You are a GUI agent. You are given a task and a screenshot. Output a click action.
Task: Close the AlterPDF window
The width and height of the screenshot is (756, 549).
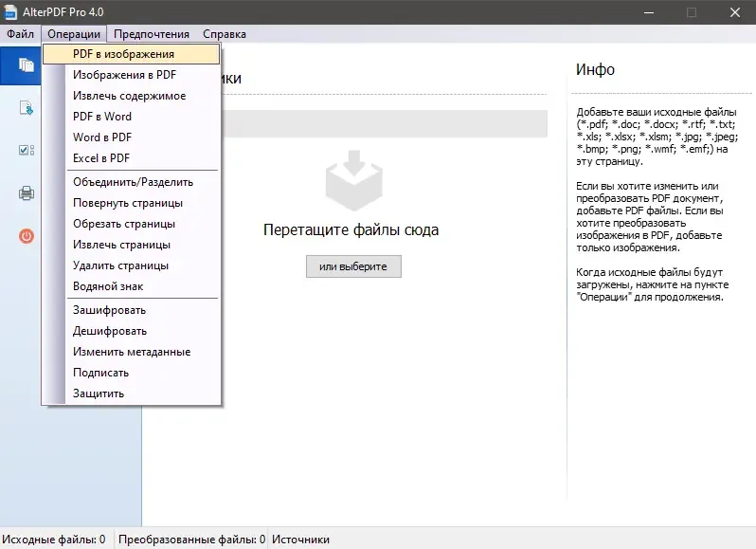pyautogui.click(x=735, y=12)
